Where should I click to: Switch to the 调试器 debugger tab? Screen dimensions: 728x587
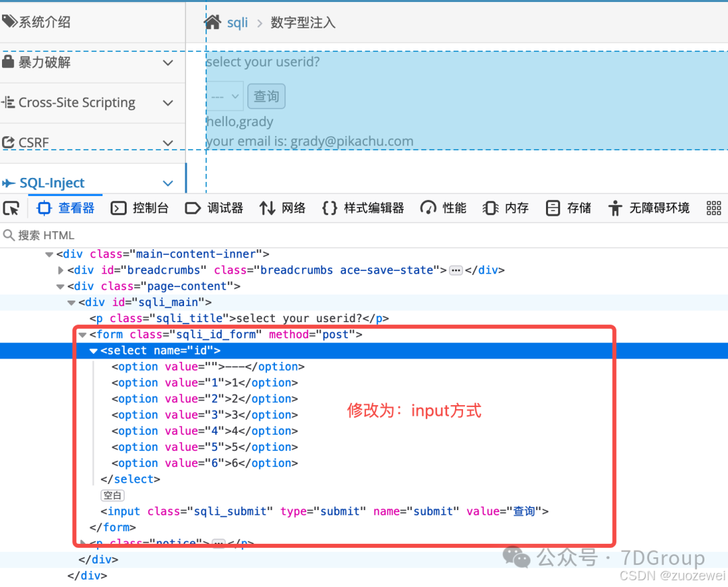point(214,208)
